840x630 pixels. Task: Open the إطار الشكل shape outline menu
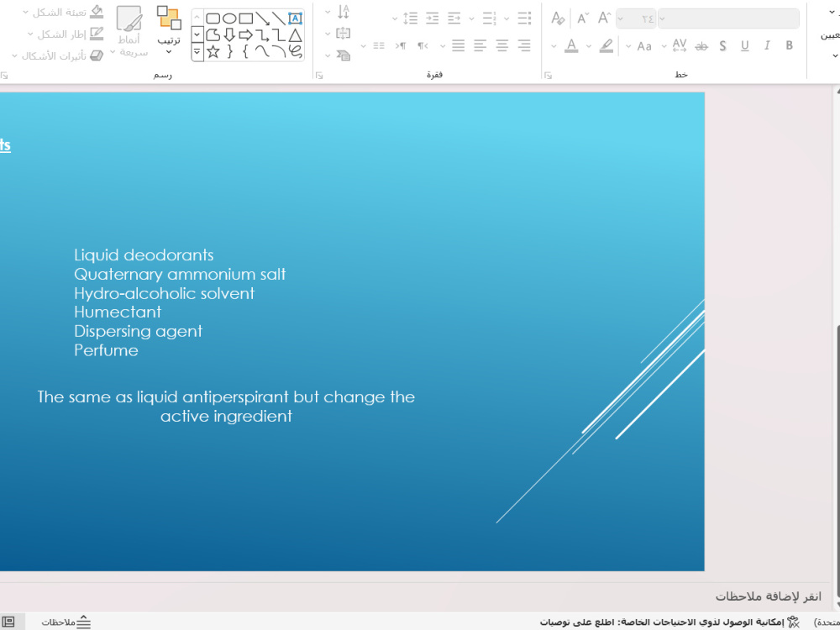tap(66, 34)
